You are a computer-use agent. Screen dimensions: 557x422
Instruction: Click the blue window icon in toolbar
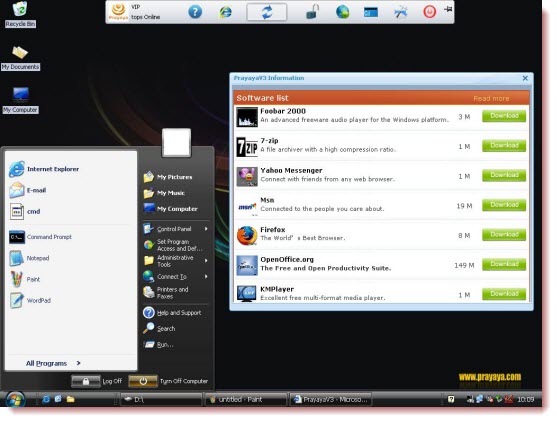(371, 12)
